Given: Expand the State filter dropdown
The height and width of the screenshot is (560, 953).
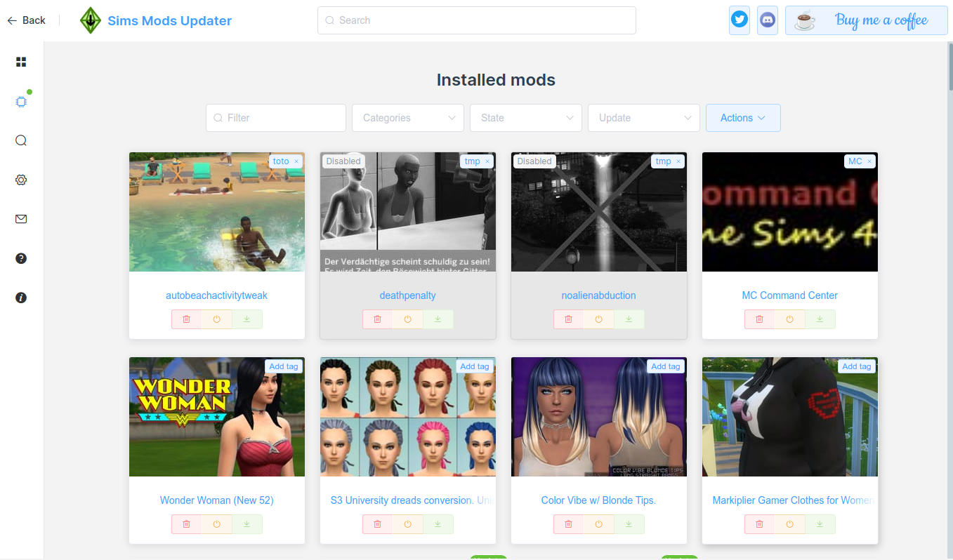Looking at the screenshot, I should [x=526, y=118].
